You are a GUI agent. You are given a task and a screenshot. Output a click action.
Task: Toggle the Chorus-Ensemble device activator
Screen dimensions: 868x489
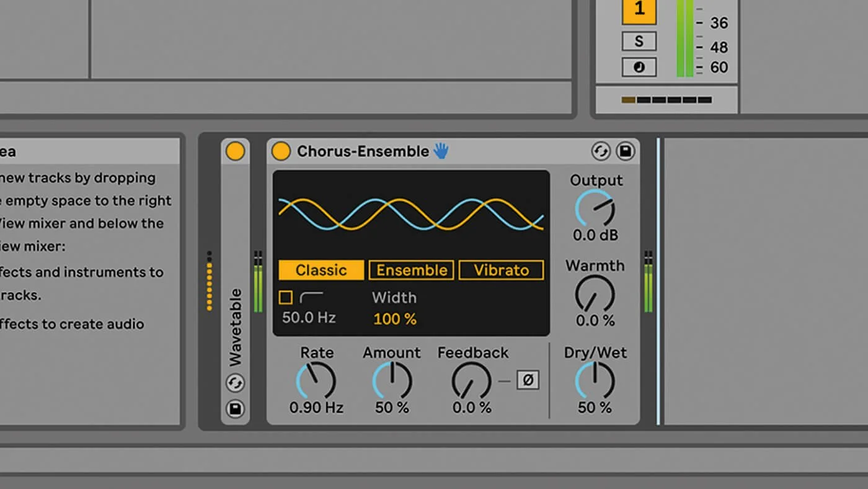tap(281, 151)
